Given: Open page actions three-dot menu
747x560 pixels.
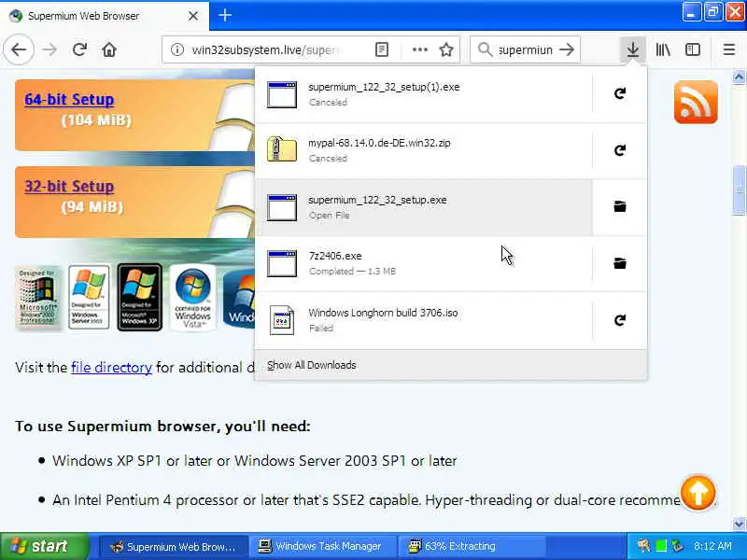Looking at the screenshot, I should click(x=419, y=49).
